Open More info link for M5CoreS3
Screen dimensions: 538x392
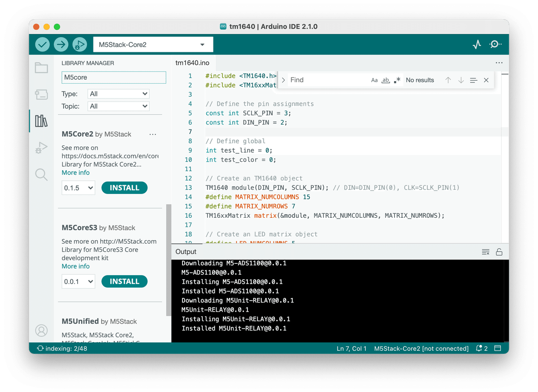(75, 266)
